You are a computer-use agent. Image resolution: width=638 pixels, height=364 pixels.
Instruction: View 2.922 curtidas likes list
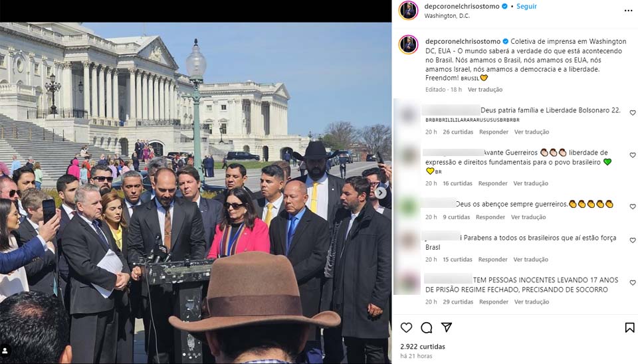pyautogui.click(x=423, y=347)
